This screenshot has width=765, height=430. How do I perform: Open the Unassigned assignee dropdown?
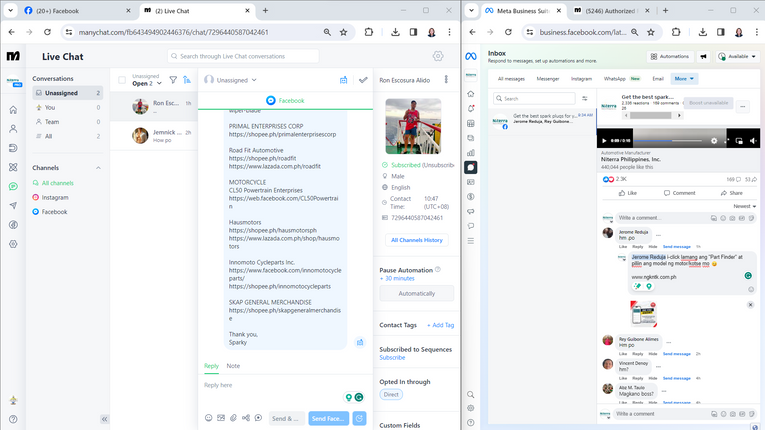(x=231, y=80)
